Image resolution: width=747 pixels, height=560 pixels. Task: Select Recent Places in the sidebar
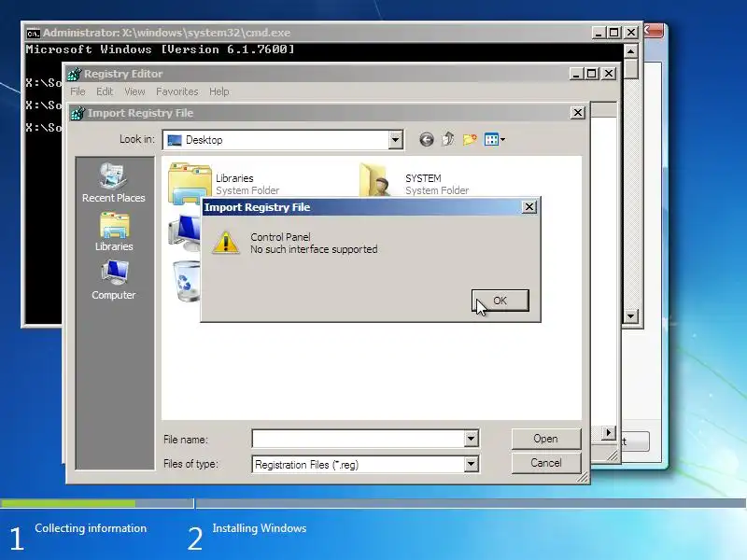tap(113, 182)
